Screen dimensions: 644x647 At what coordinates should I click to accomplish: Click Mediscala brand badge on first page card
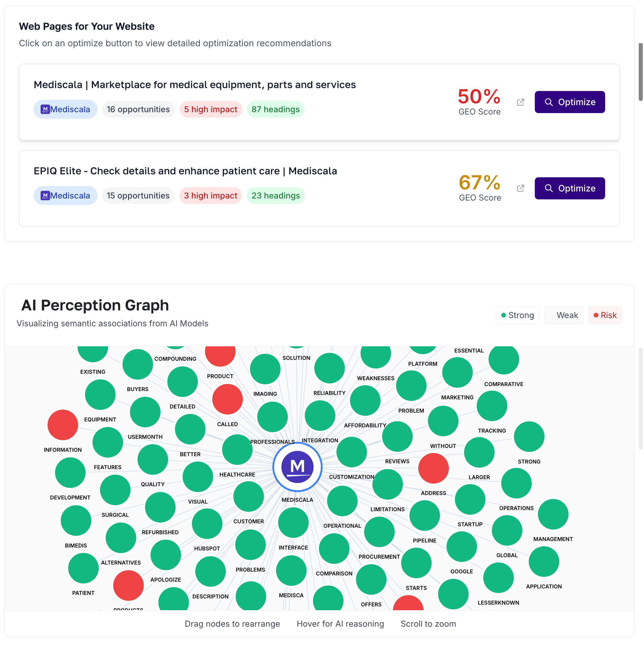pos(65,109)
